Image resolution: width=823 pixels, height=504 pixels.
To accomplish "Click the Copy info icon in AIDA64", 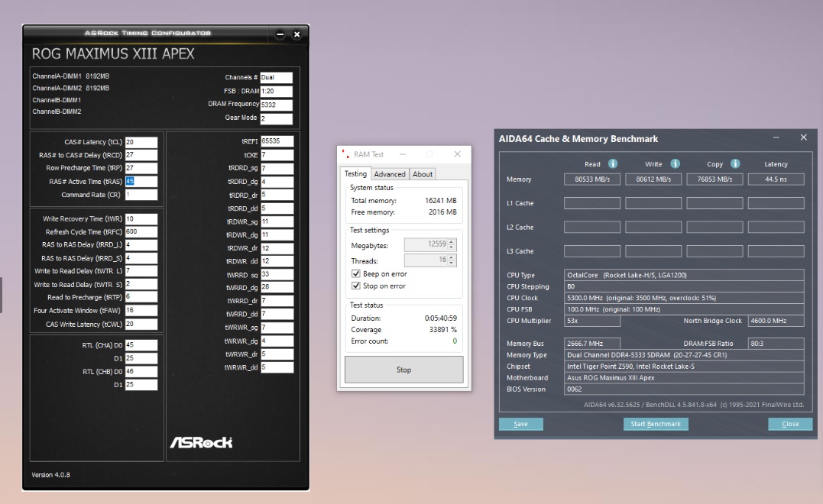I will 735,163.
